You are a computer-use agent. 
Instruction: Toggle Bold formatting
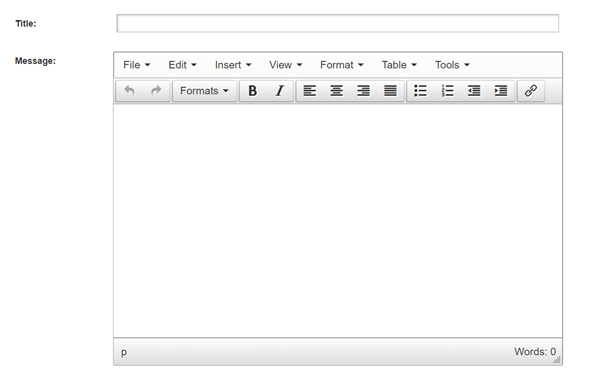coord(253,91)
